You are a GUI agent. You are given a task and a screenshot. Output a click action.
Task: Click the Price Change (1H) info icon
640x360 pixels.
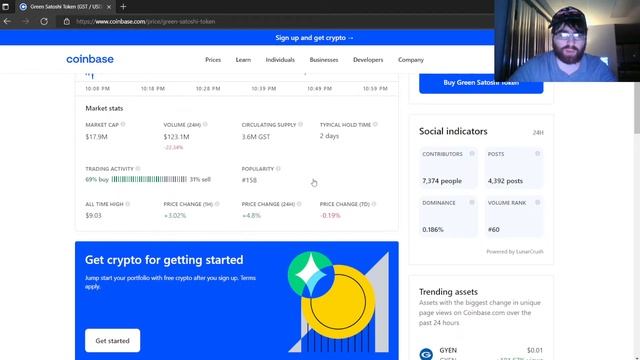tap(217, 204)
